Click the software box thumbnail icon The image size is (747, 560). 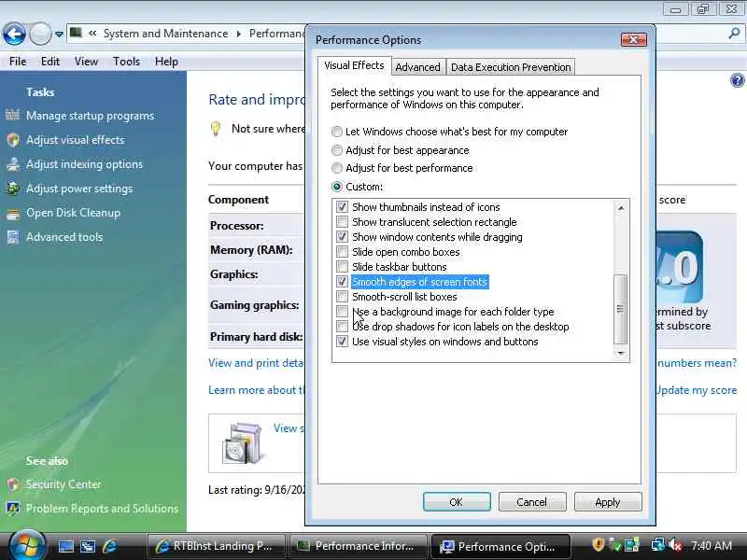point(242,443)
